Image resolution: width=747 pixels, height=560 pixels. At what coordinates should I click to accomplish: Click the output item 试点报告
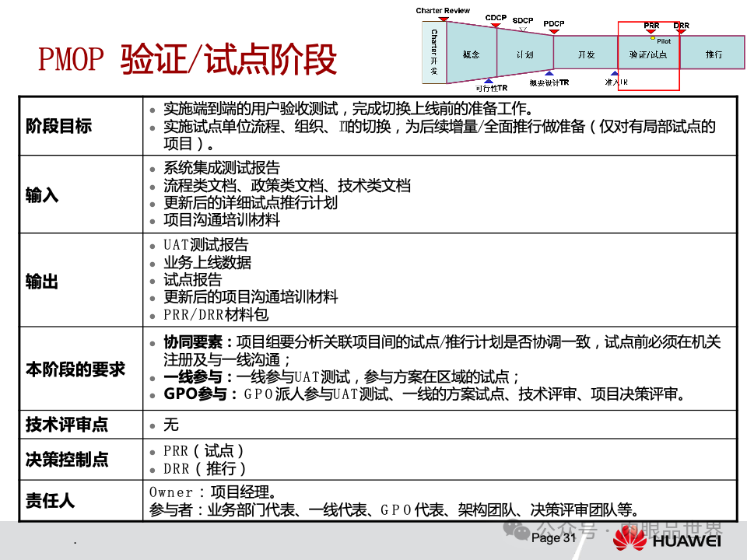point(192,279)
